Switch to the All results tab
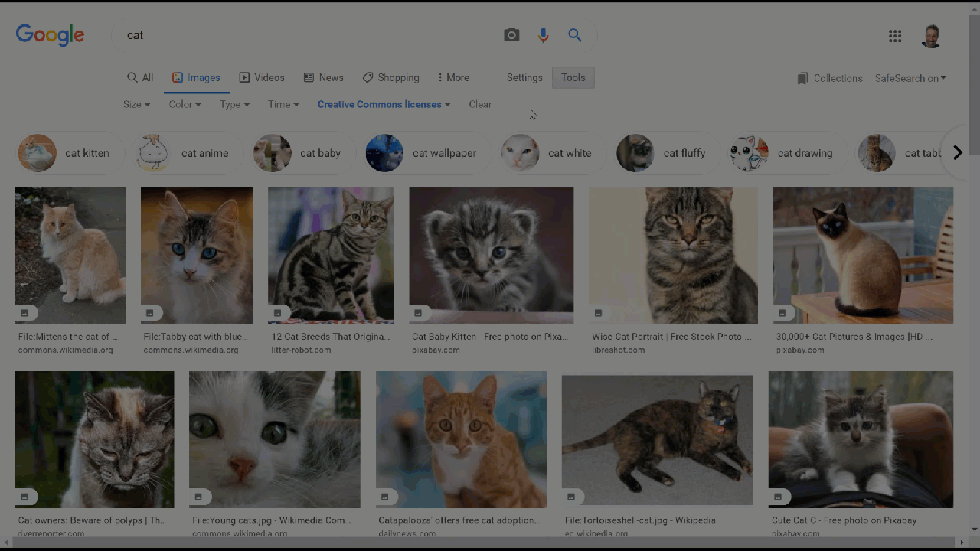The height and width of the screenshot is (551, 980). 140,77
